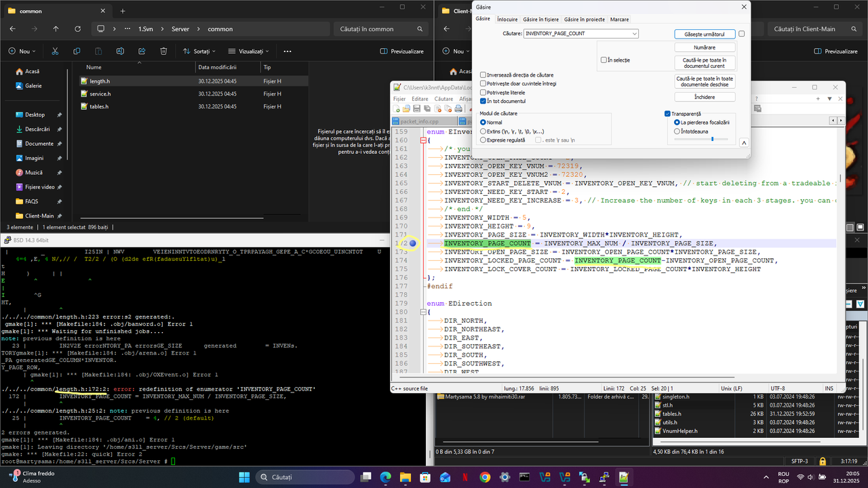Open Notepad++ Căutare menu
Image resolution: width=868 pixels, height=488 pixels.
point(443,99)
